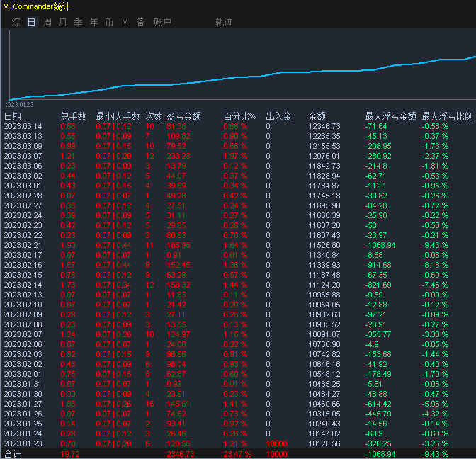476x459 pixels.
Task: Select the 日 daily statistics tab
Action: coord(31,22)
